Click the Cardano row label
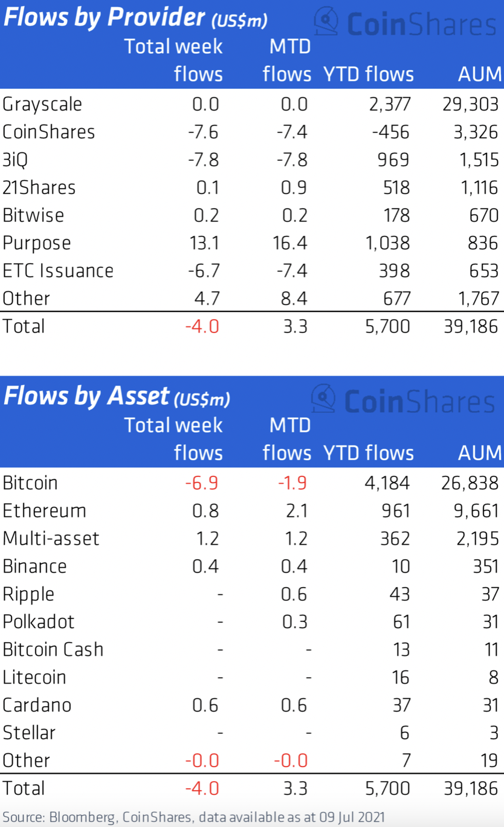This screenshot has height=827, width=504. [x=37, y=705]
